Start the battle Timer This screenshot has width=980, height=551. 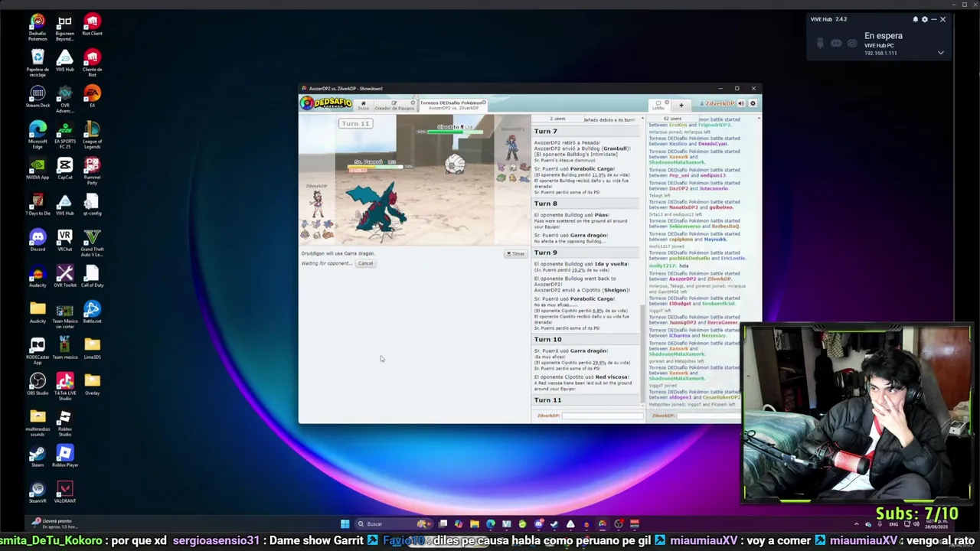516,254
